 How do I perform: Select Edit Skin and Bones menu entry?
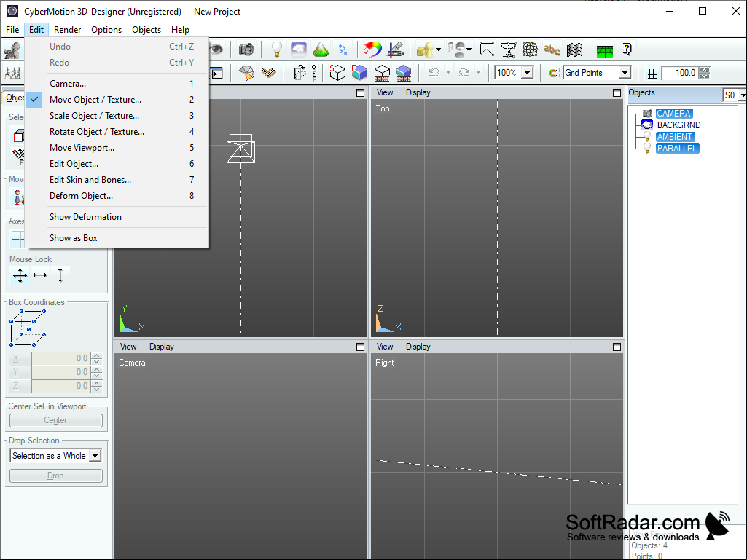tap(117, 180)
